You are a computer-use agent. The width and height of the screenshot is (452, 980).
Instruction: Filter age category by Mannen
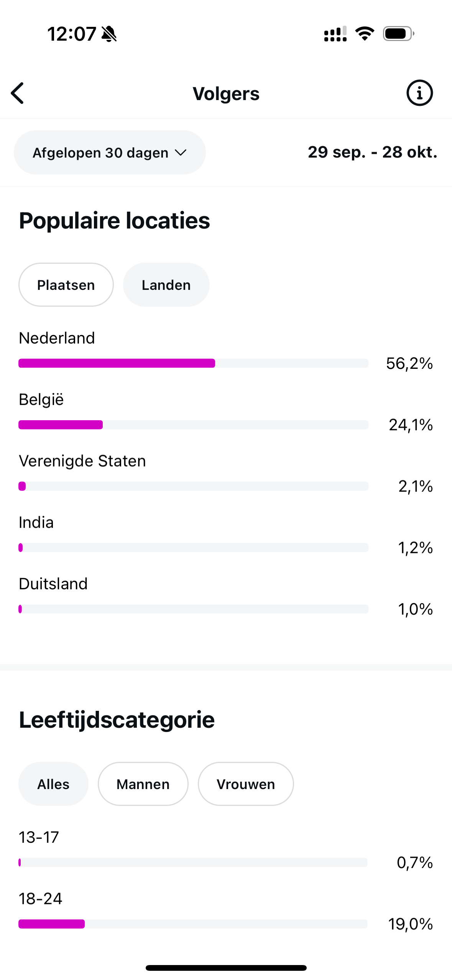click(x=143, y=784)
